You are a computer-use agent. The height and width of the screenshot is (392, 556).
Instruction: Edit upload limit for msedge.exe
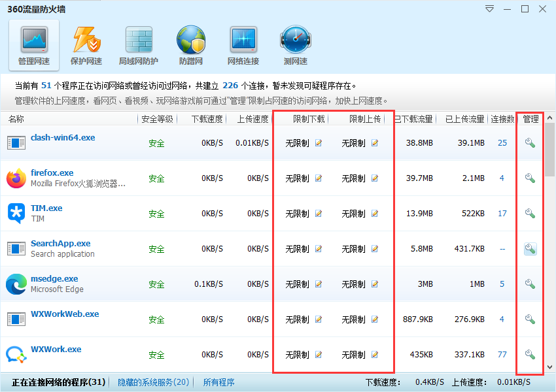pyautogui.click(x=374, y=284)
